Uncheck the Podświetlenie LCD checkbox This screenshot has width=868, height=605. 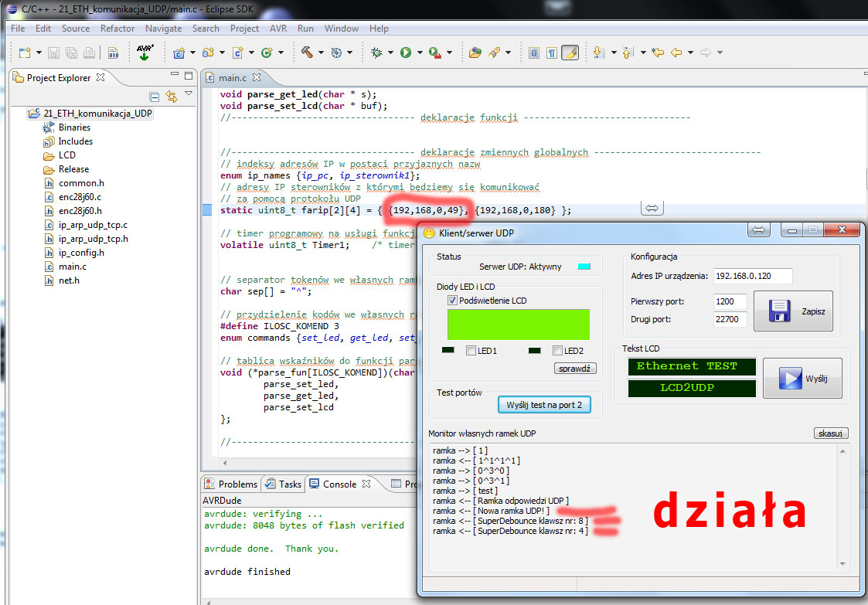pyautogui.click(x=453, y=300)
